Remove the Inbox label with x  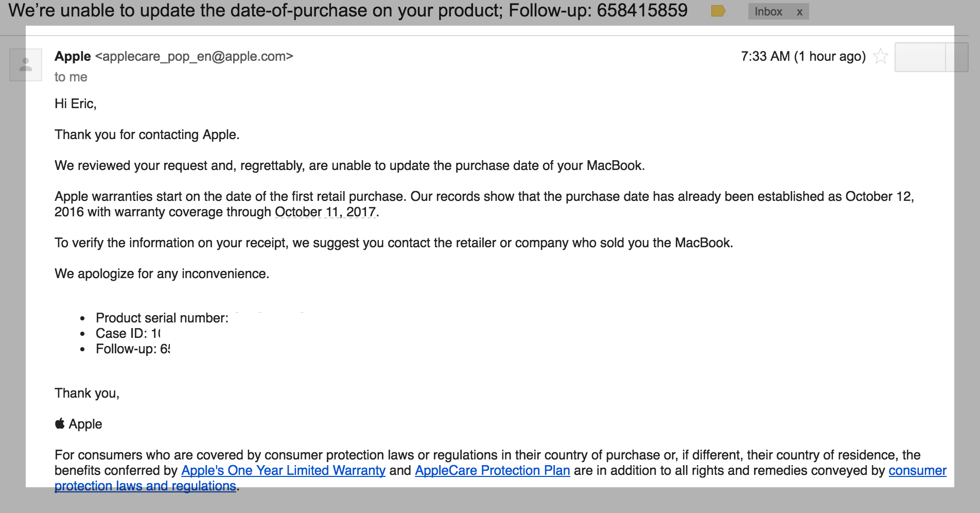799,12
